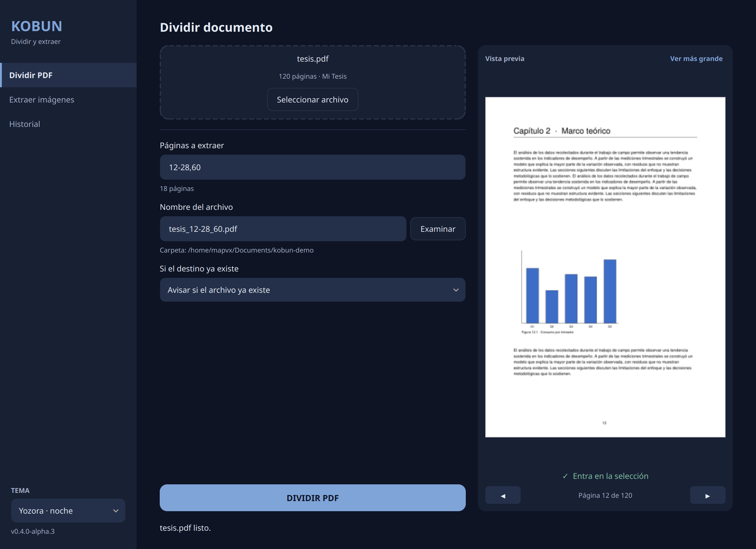Click the page preview thumbnail

click(x=605, y=267)
